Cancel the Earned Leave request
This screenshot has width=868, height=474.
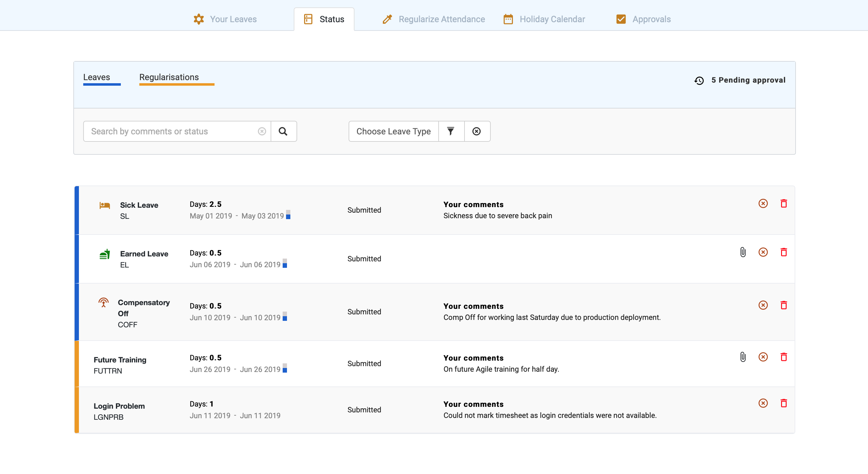[x=763, y=252]
